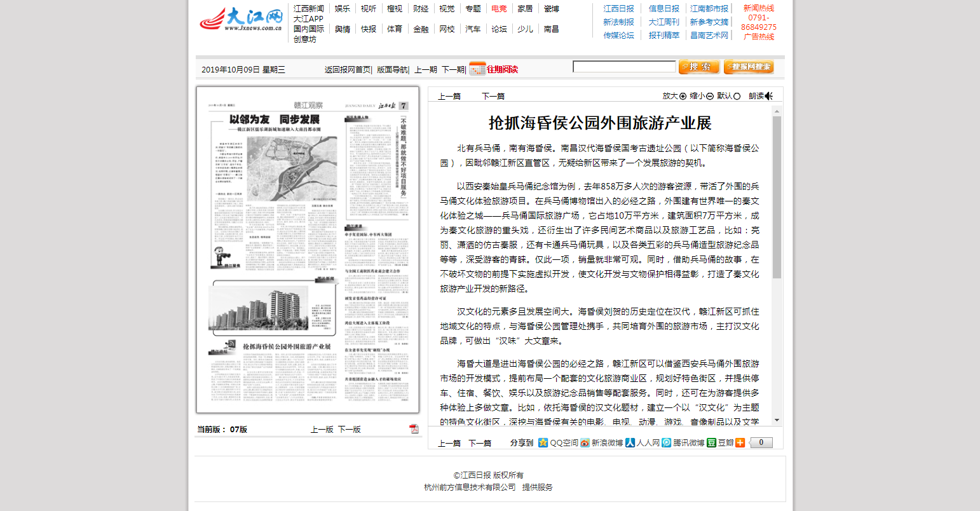Open the red 电竞 navigation item
980x511 pixels.
pos(499,9)
